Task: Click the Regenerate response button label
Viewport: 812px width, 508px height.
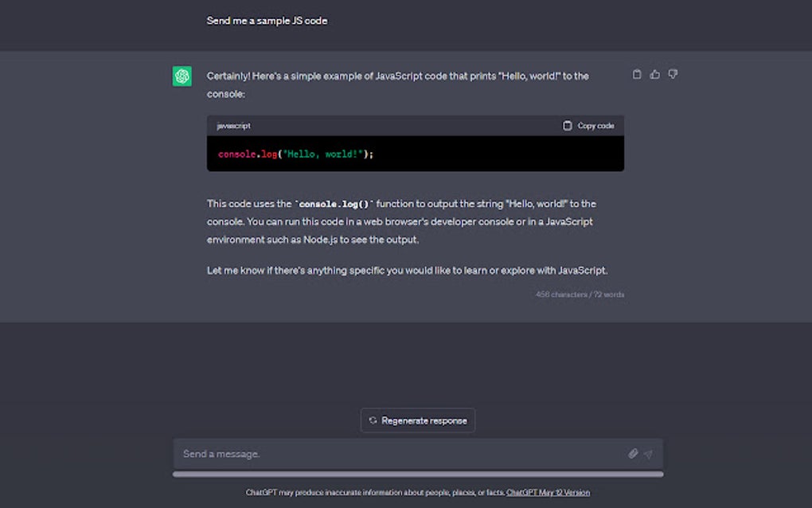Action: [424, 420]
